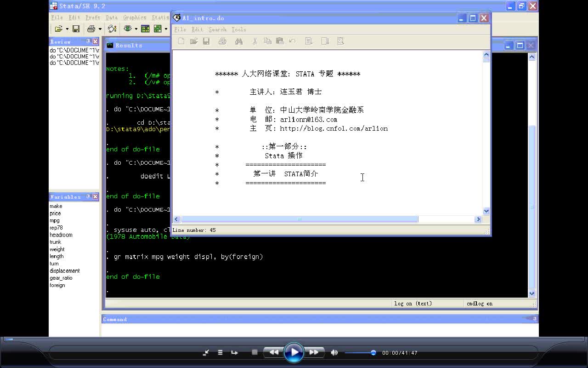
Task: Open the Data Editor toolbar icon
Action: pos(145,29)
